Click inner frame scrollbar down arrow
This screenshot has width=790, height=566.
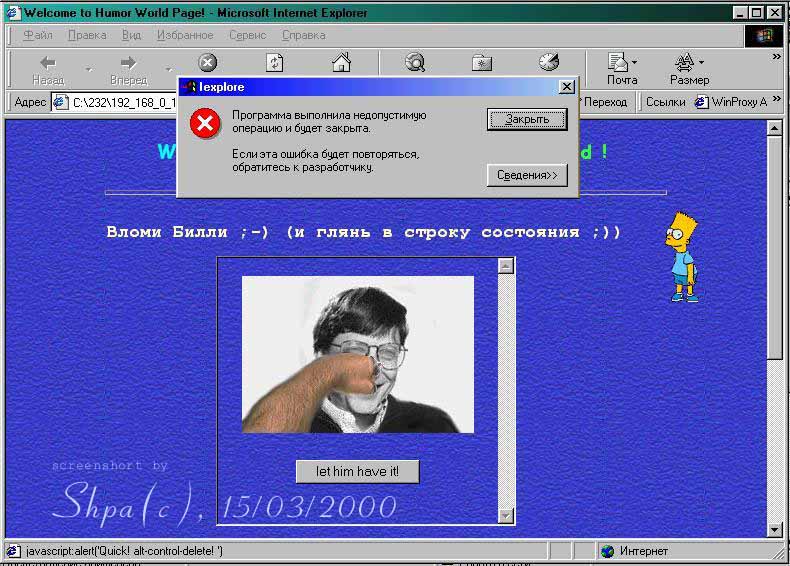point(506,515)
